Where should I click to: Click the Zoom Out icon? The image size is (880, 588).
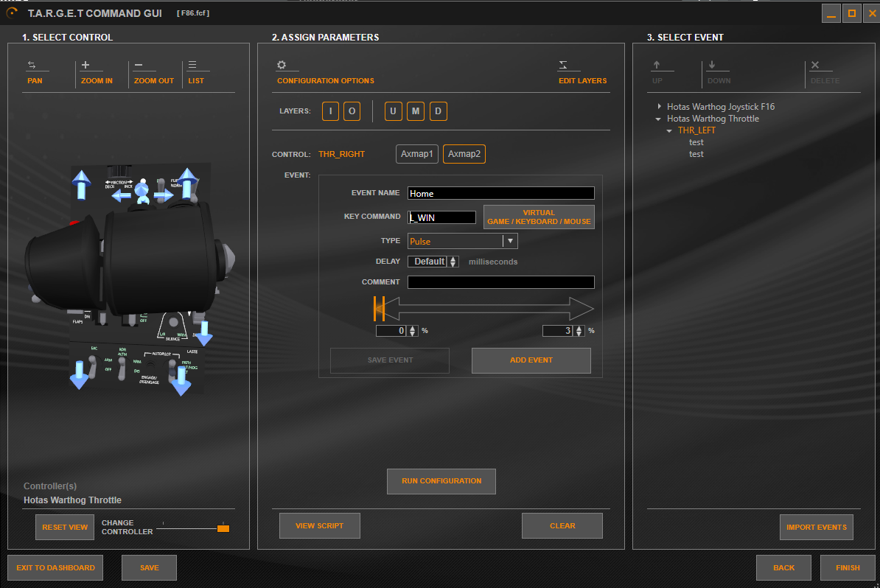tap(139, 66)
